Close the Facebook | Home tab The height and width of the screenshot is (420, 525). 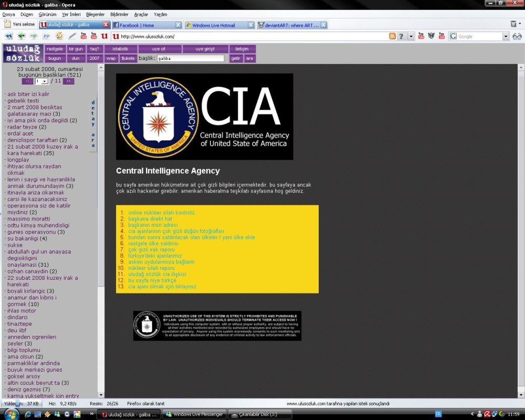178,25
